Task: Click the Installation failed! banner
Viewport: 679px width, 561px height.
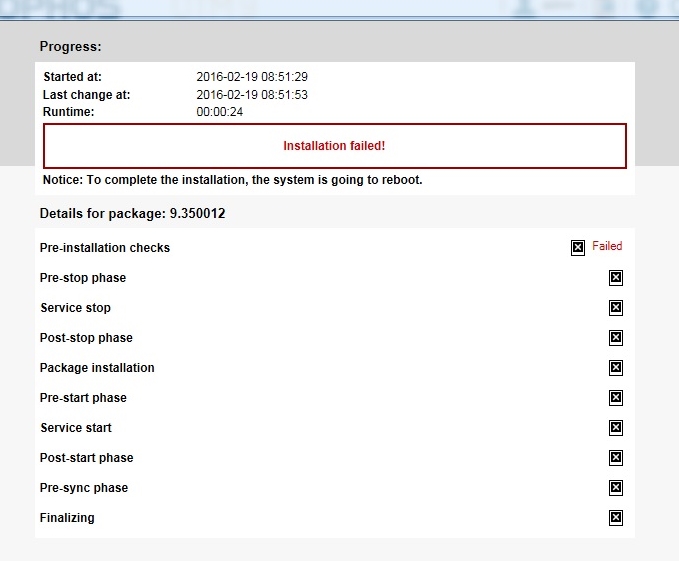Action: point(334,146)
